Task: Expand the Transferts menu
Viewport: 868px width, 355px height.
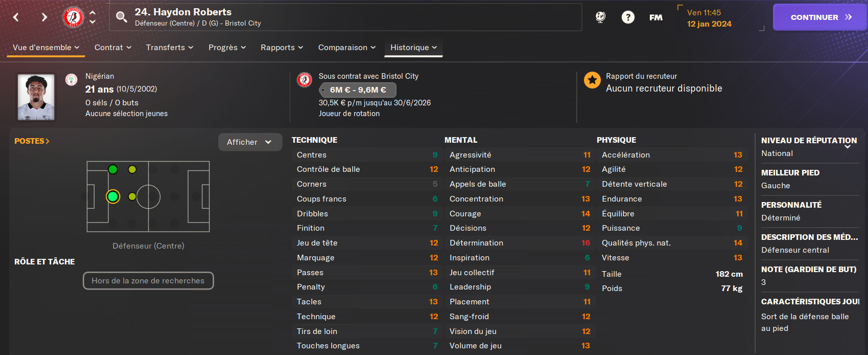Action: pyautogui.click(x=170, y=48)
